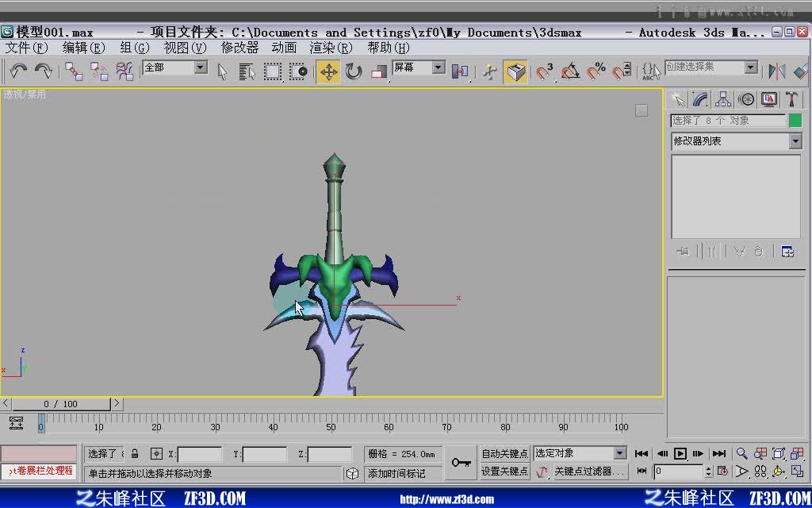Viewport: 812px width, 508px height.
Task: Switch to the Hierarchy command panel tab
Action: pyautogui.click(x=723, y=99)
